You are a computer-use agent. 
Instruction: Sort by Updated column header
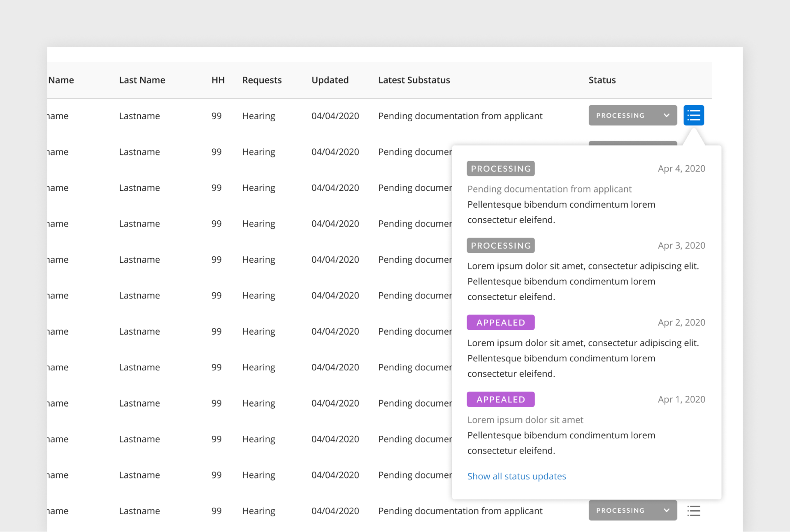[x=330, y=80]
